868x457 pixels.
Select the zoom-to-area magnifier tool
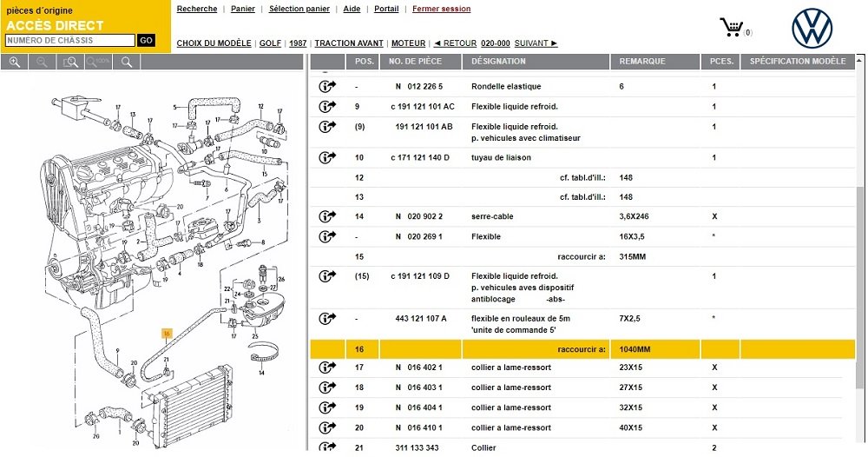coord(70,62)
